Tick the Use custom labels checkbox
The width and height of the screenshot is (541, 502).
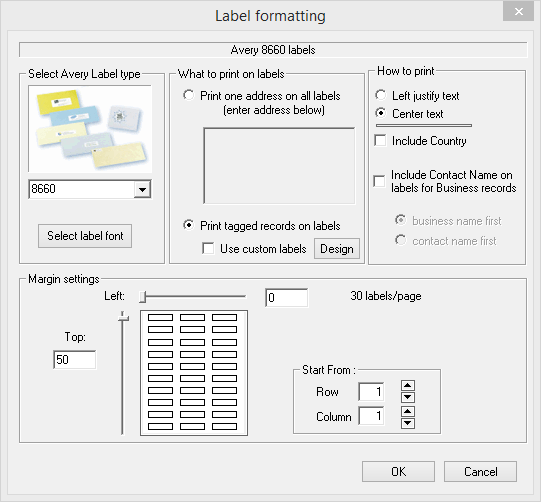coord(208,248)
